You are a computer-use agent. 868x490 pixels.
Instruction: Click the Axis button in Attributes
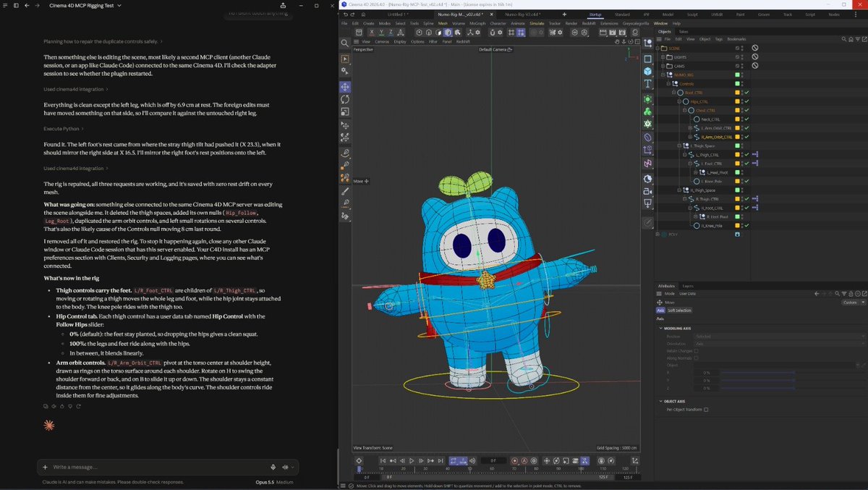tap(660, 311)
